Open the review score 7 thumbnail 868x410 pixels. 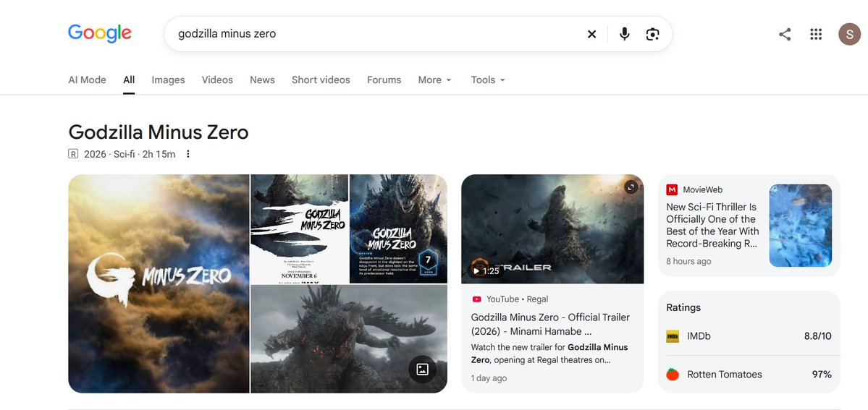399,229
